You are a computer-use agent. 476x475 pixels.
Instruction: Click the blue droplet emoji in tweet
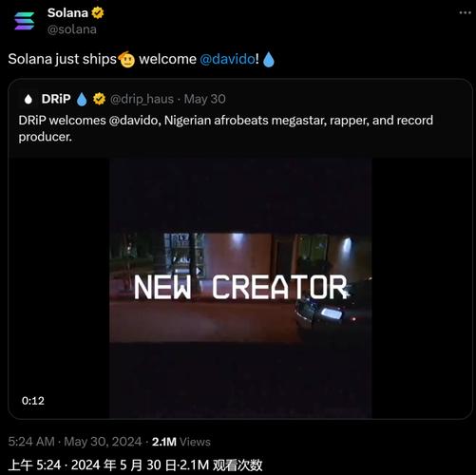pyautogui.click(x=269, y=60)
